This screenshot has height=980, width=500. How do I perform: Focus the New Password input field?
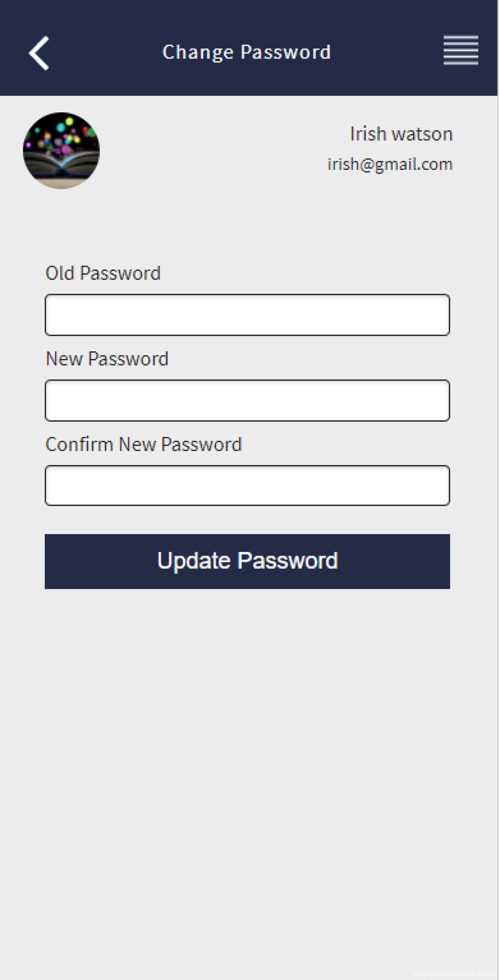click(x=247, y=401)
